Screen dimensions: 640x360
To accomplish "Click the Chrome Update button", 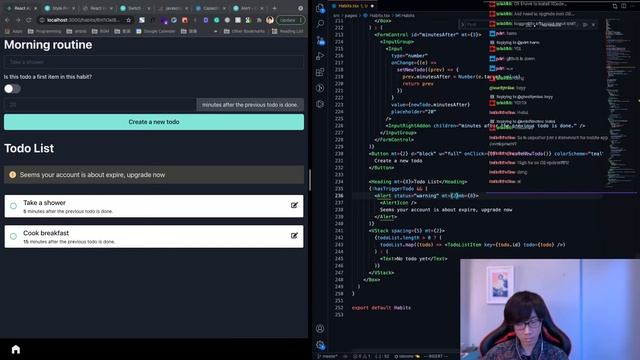I will coord(290,20).
